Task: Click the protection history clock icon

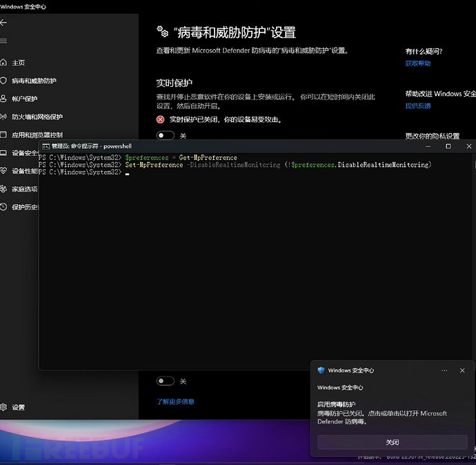Action: pos(3,207)
